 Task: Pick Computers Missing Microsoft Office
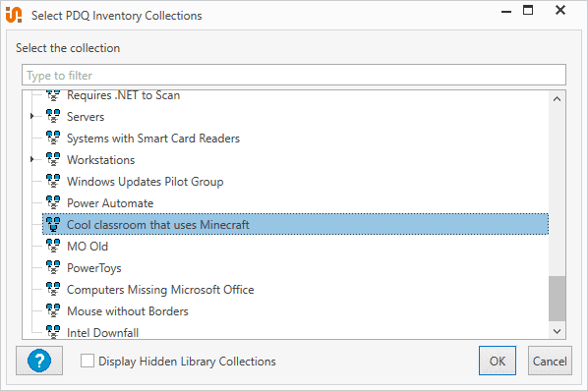tap(160, 290)
